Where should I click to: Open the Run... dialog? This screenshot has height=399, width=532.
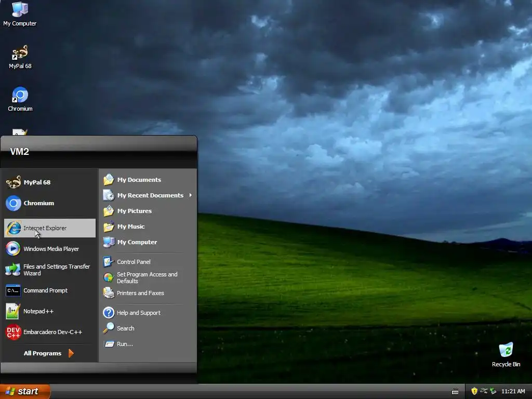pyautogui.click(x=148, y=344)
